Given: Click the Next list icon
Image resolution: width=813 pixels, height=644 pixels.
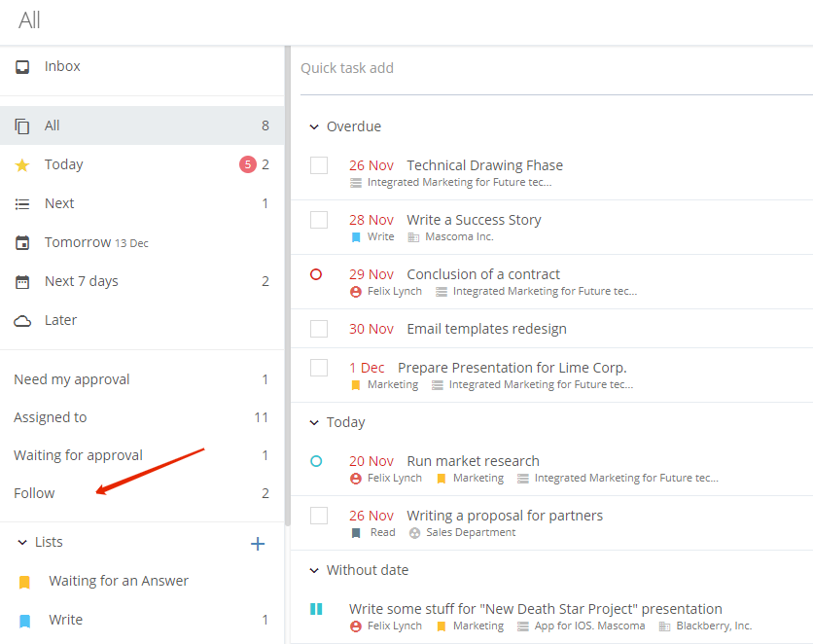Looking at the screenshot, I should [x=22, y=203].
